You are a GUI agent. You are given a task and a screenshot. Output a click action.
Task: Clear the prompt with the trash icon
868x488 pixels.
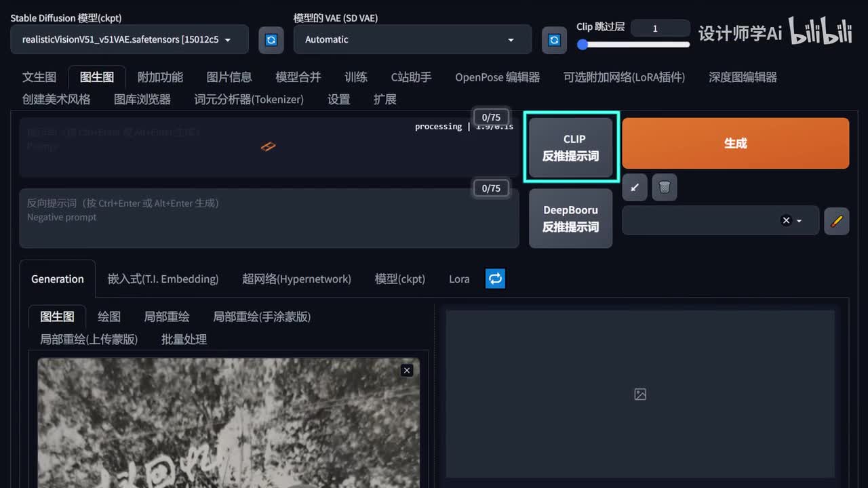click(665, 187)
